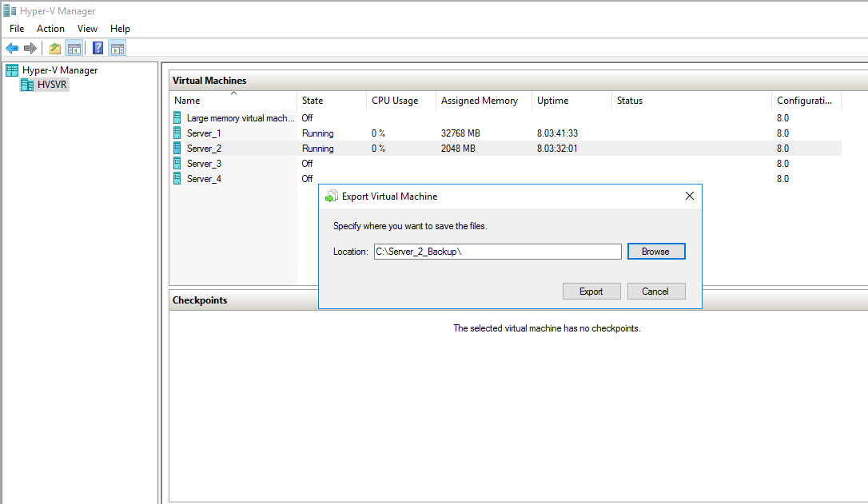Image resolution: width=868 pixels, height=504 pixels.
Task: Click Server_3 Off state cell
Action: (x=307, y=164)
